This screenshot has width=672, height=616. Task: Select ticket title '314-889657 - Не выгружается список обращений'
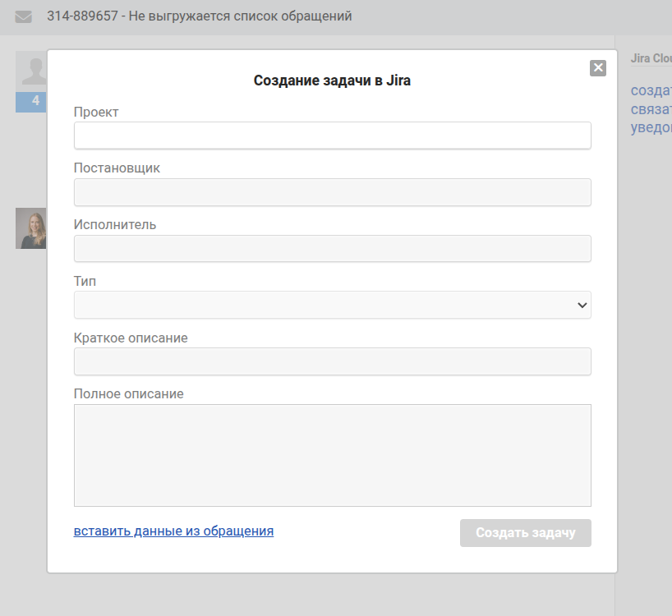(x=200, y=16)
